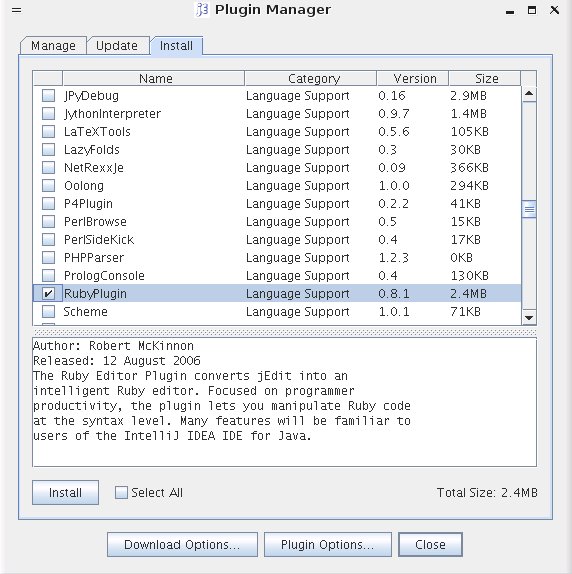Switch to the Update tab
This screenshot has width=572, height=574.
tap(117, 46)
